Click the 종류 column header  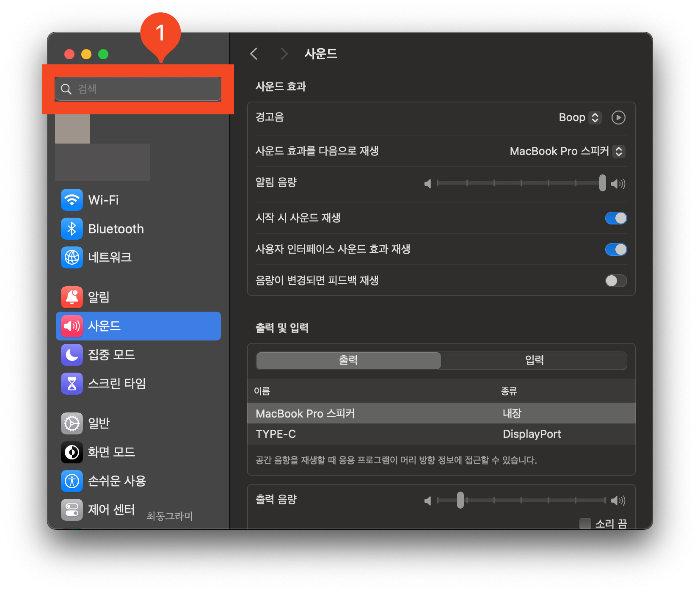tap(509, 391)
